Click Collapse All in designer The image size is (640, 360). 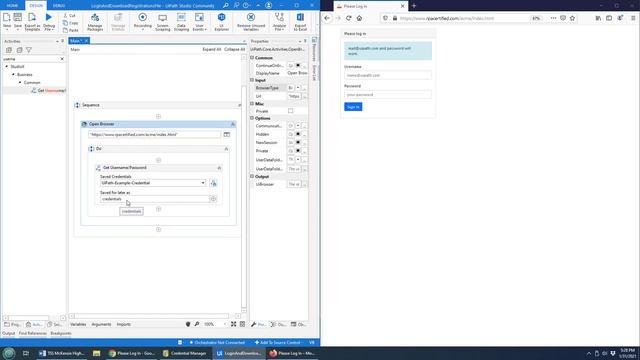coord(234,49)
